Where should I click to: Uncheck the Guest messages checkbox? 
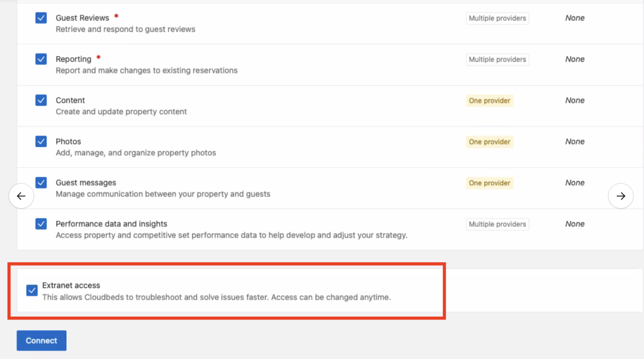(x=41, y=183)
